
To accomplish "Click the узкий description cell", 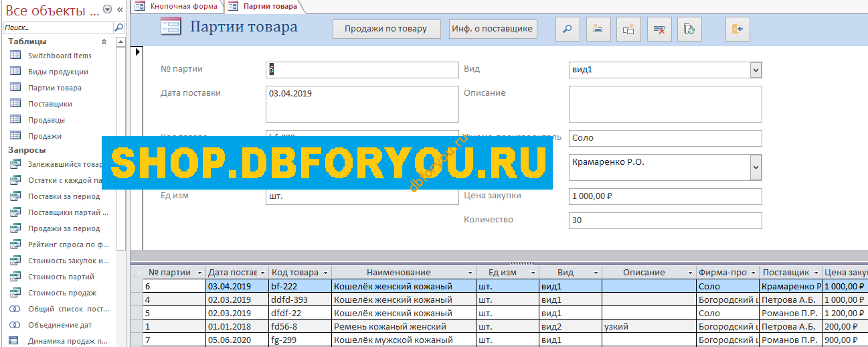I will click(648, 326).
